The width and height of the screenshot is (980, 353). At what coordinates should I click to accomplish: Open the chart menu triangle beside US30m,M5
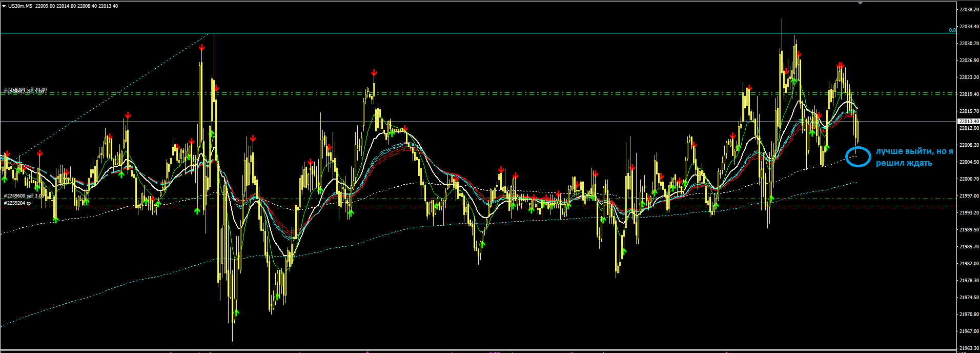click(4, 6)
